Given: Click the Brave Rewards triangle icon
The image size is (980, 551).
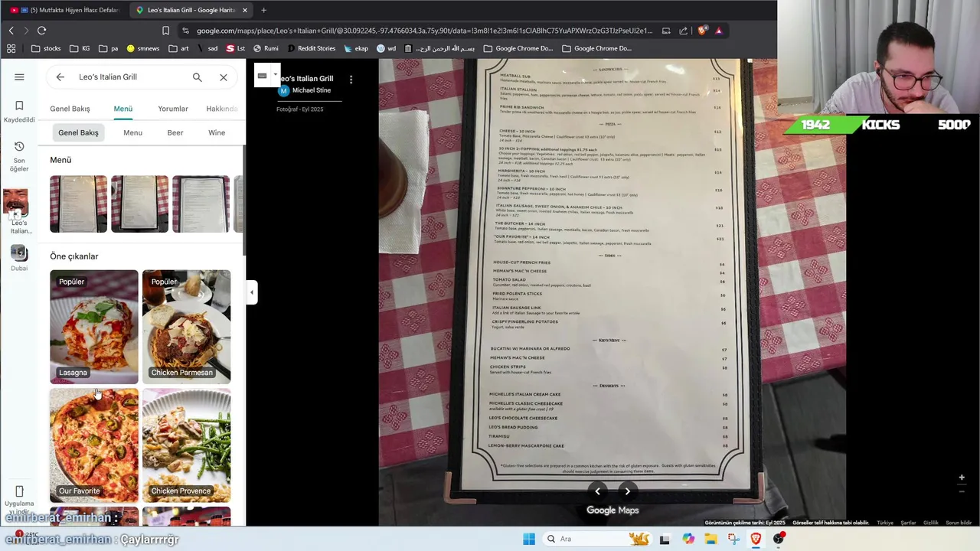Looking at the screenshot, I should (718, 31).
